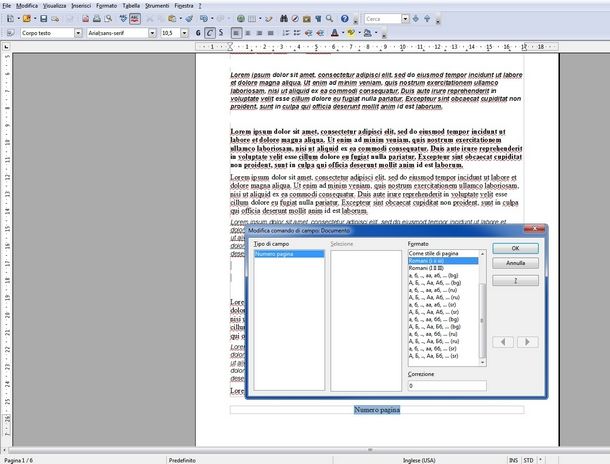The image size is (610, 464).
Task: Click the Export as PDF icon
Action: [86, 18]
